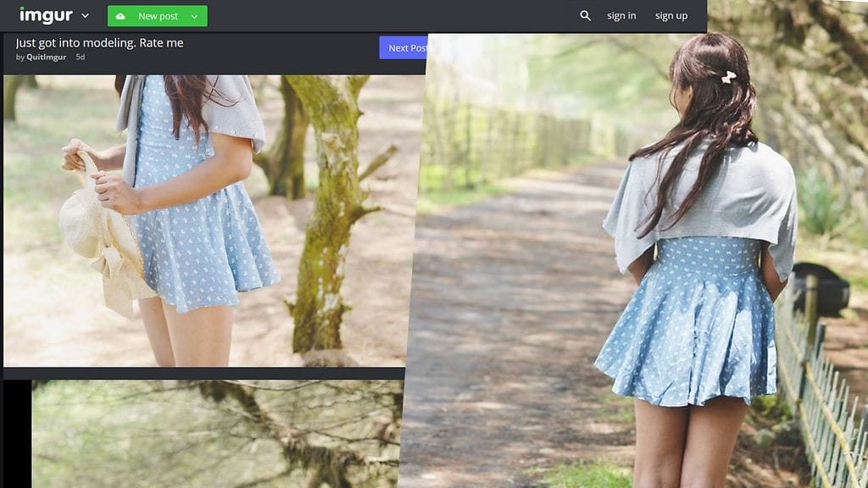Viewport: 868px width, 488px height.
Task: Click the cloud upload icon
Action: coord(120,16)
